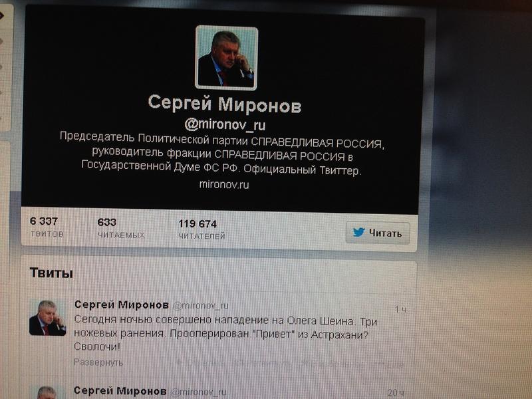Image resolution: width=532 pixels, height=399 pixels.
Task: Click the Читать follow button
Action: [378, 233]
